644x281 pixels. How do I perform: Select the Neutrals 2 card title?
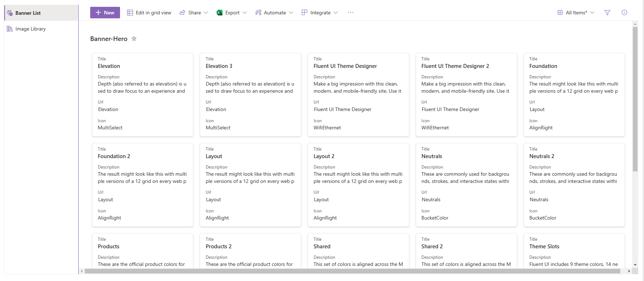click(542, 156)
